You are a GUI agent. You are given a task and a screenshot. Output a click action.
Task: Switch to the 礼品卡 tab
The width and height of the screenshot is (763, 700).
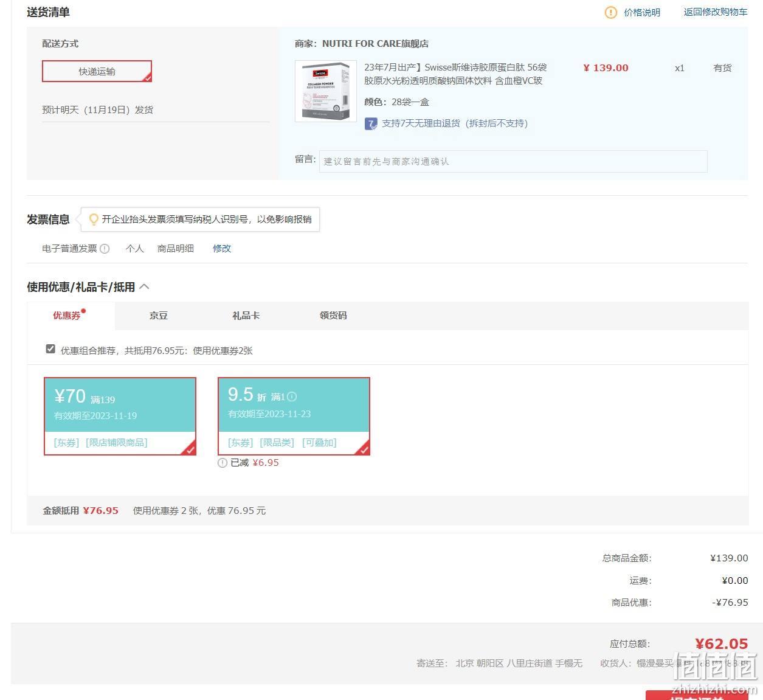click(x=246, y=315)
